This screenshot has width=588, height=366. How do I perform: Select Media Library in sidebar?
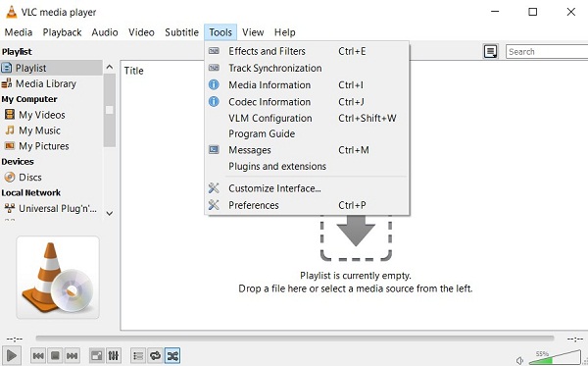pos(51,83)
